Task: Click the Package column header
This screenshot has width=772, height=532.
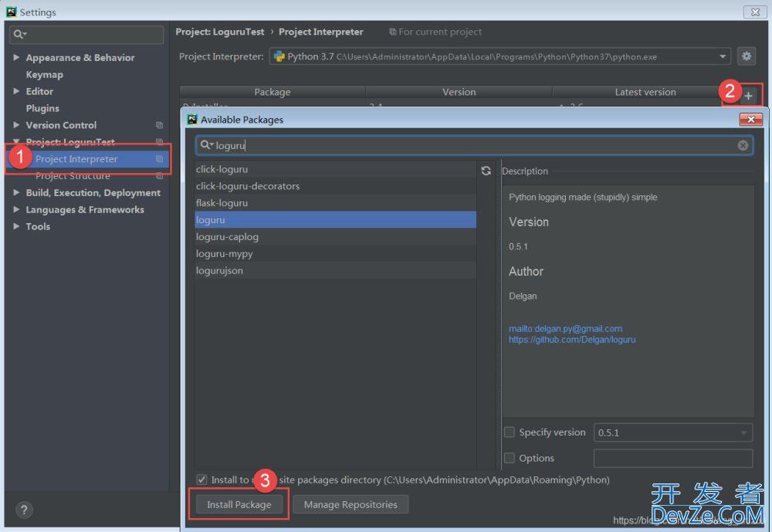Action: (273, 92)
